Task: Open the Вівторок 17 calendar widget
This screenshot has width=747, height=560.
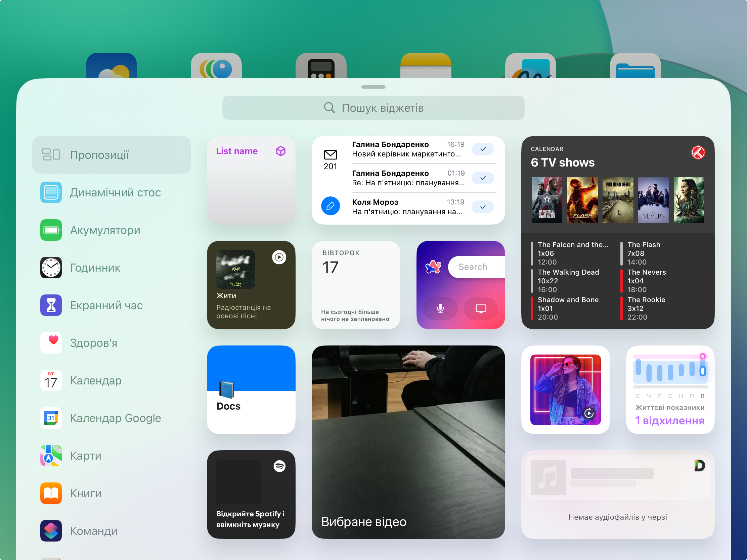Action: coord(356,285)
